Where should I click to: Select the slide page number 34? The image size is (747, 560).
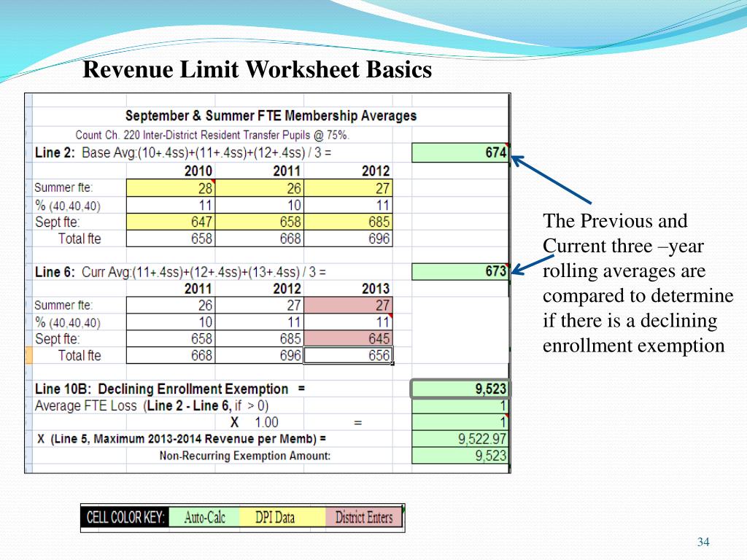click(703, 542)
